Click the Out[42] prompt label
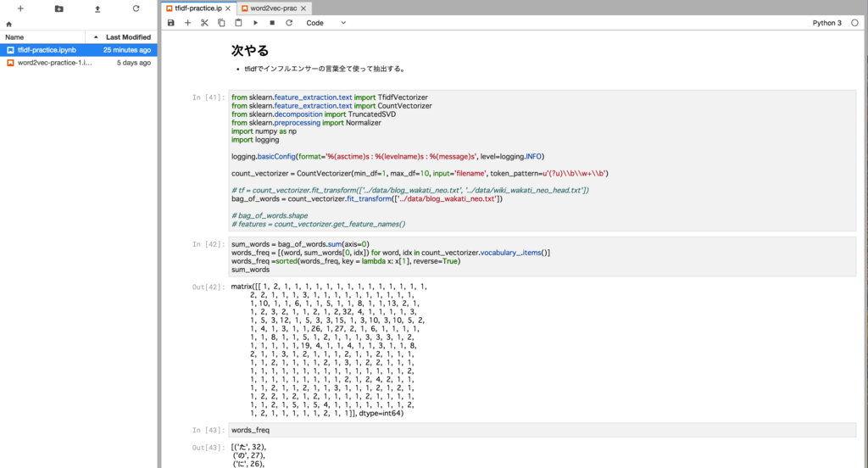 click(209, 287)
